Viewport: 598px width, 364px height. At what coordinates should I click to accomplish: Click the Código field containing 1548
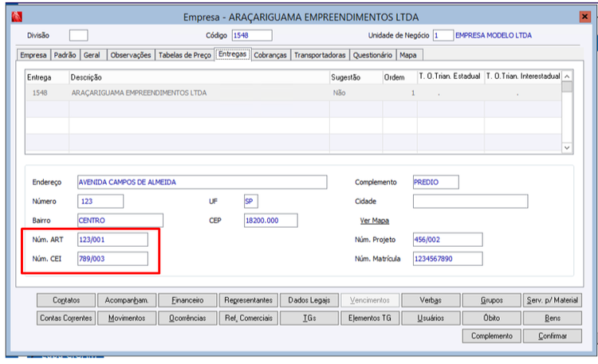pyautogui.click(x=252, y=36)
